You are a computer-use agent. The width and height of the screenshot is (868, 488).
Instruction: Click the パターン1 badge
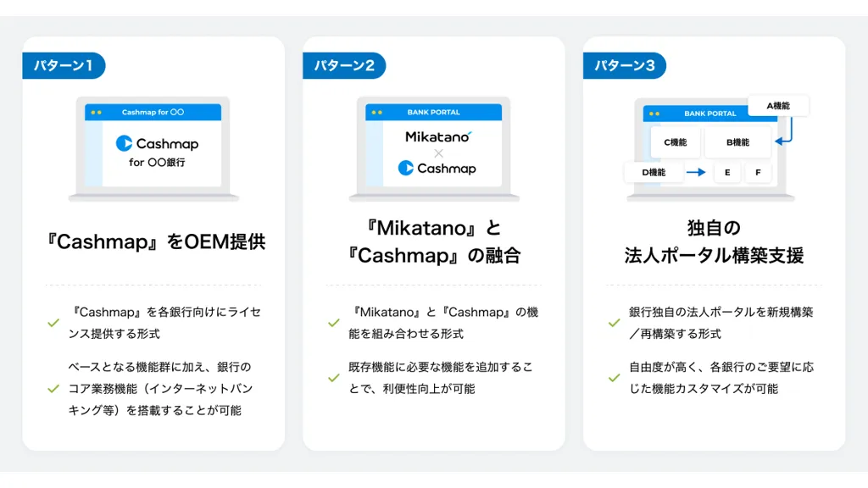[x=64, y=65]
